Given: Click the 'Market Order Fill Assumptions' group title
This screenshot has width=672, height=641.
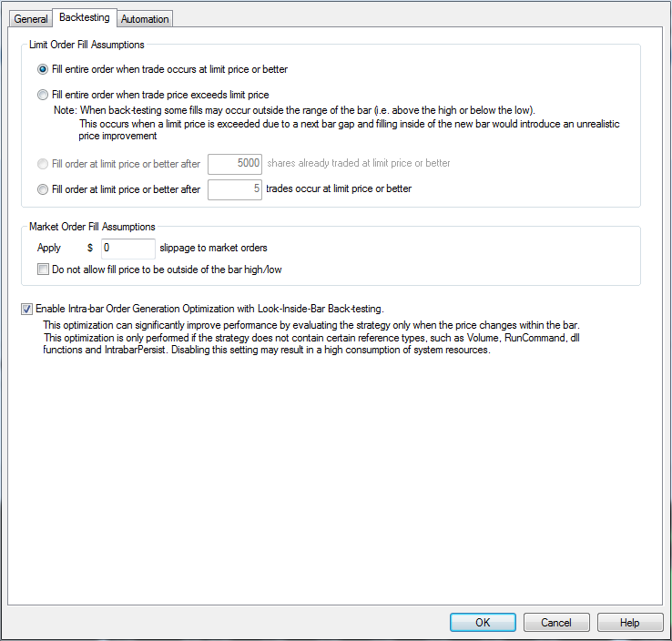Looking at the screenshot, I should (92, 227).
